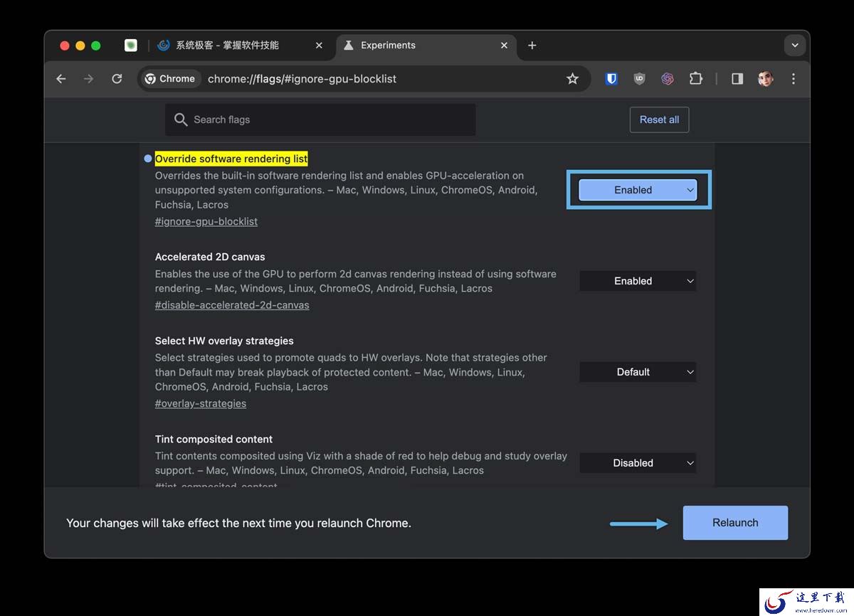
Task: Click the Relaunch button
Action: coord(735,523)
